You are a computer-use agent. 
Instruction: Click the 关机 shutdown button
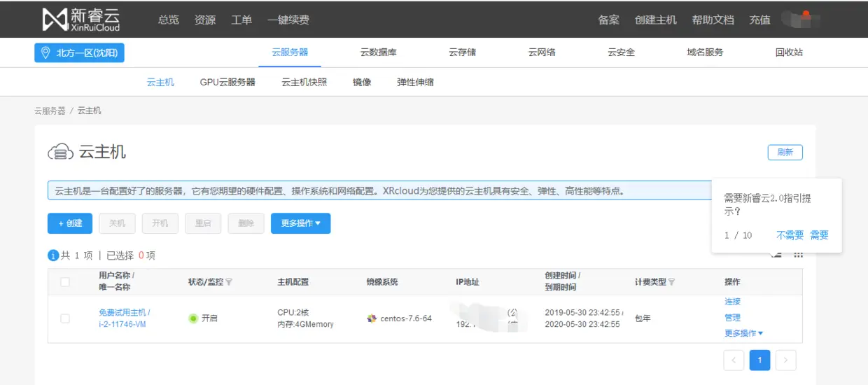117,223
